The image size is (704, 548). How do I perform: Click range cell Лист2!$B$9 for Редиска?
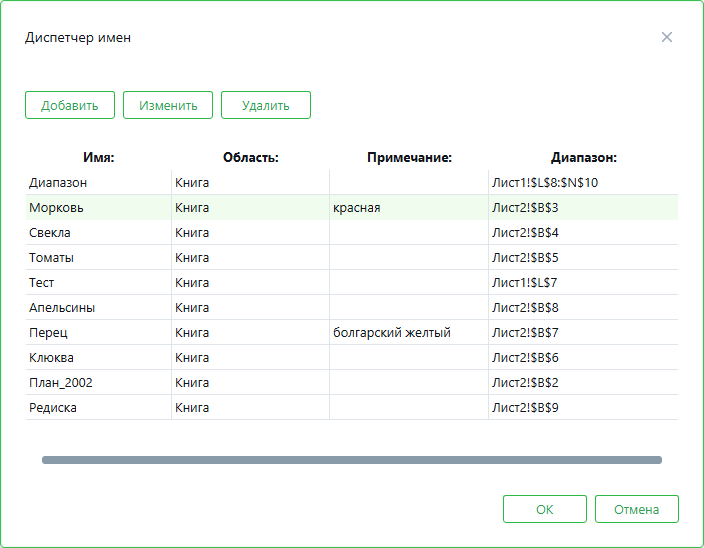pos(525,408)
